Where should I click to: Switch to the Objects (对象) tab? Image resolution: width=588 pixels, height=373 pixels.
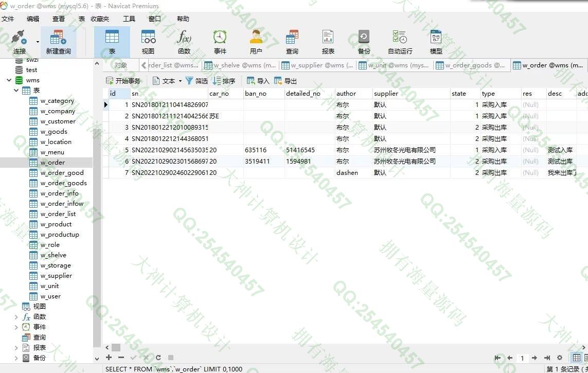click(x=120, y=65)
